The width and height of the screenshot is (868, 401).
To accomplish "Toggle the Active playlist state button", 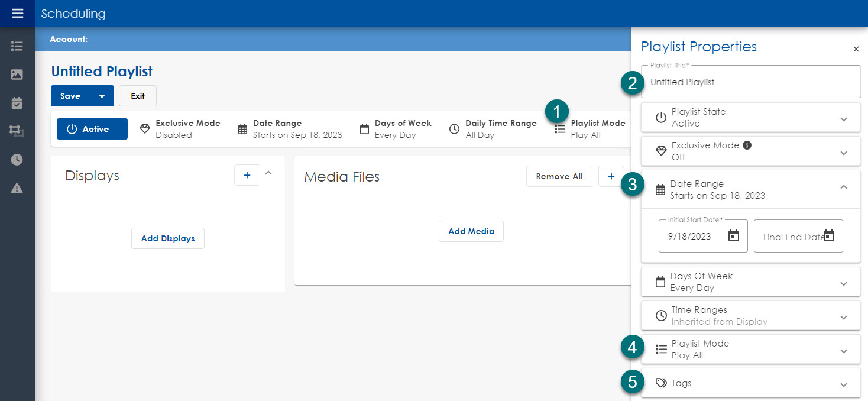I will point(92,129).
